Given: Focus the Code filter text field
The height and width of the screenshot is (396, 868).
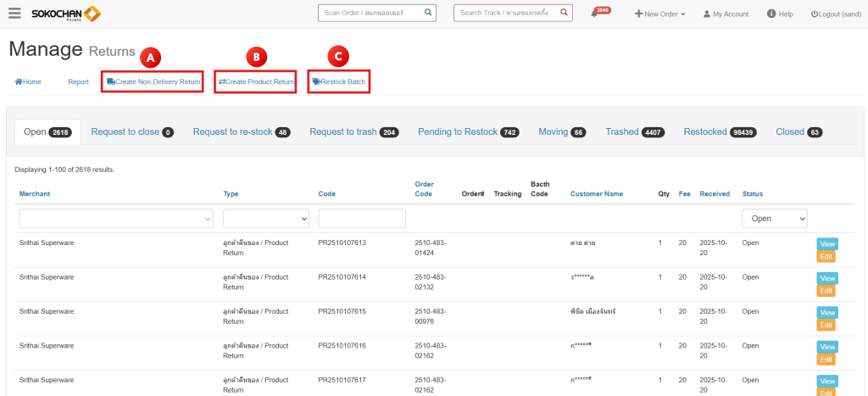Looking at the screenshot, I should click(362, 219).
